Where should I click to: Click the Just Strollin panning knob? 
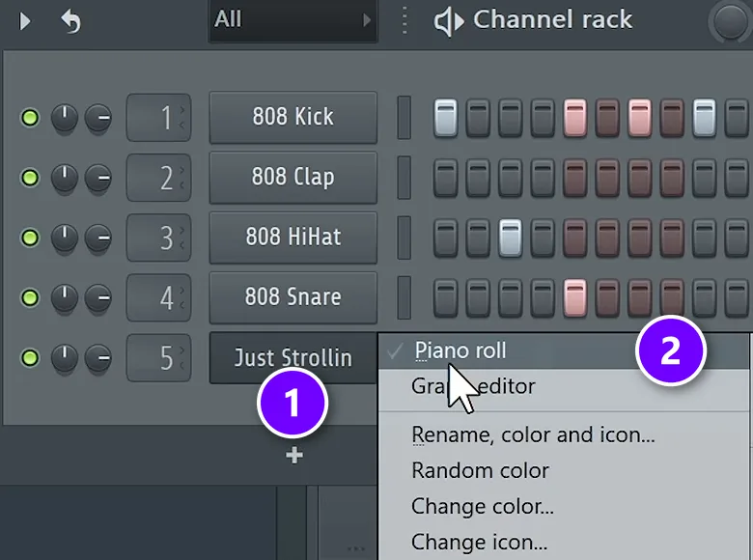(65, 358)
